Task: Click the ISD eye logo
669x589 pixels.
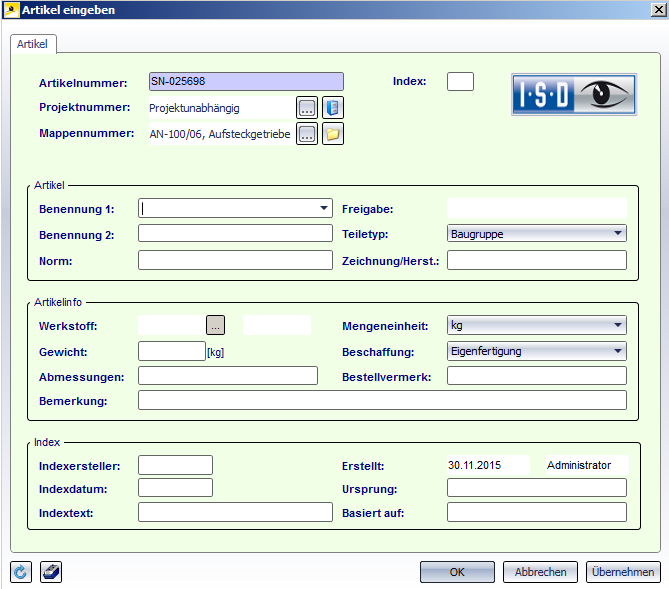Action: click(573, 95)
